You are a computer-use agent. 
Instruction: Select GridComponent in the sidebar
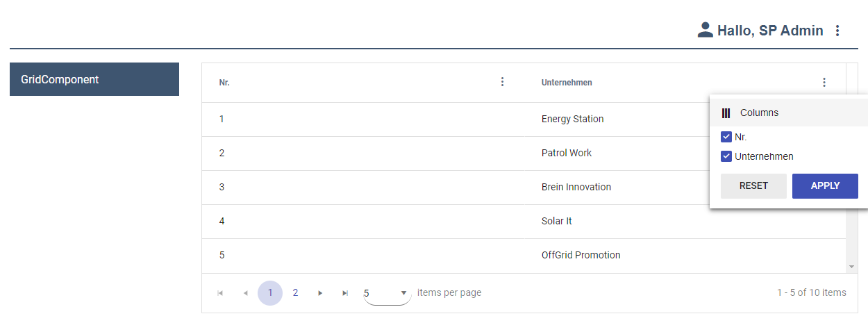point(94,79)
